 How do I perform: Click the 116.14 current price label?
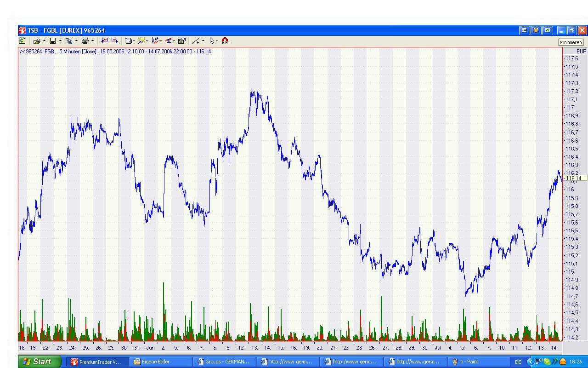pos(573,178)
